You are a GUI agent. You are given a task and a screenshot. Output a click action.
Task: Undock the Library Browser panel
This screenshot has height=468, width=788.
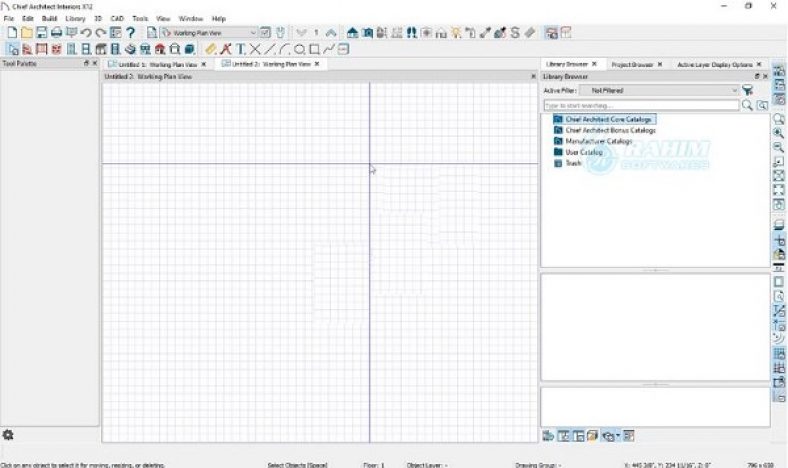[x=757, y=76]
